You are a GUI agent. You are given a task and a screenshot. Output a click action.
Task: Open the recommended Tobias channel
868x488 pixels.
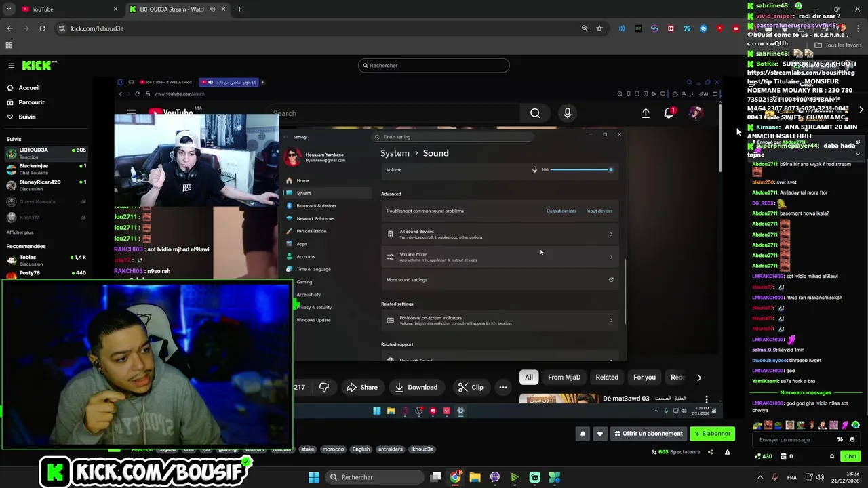click(x=46, y=260)
